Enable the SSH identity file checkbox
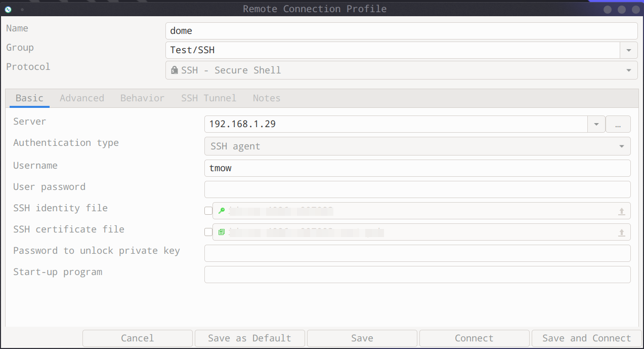 point(208,211)
